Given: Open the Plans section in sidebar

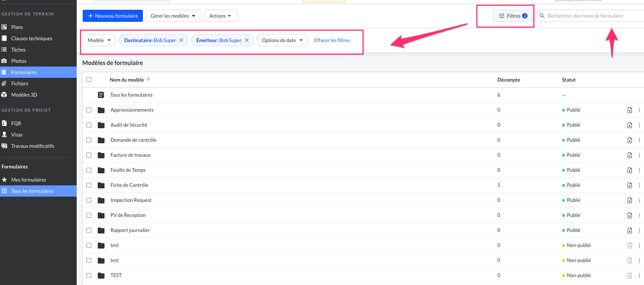Looking at the screenshot, I should pyautogui.click(x=17, y=27).
